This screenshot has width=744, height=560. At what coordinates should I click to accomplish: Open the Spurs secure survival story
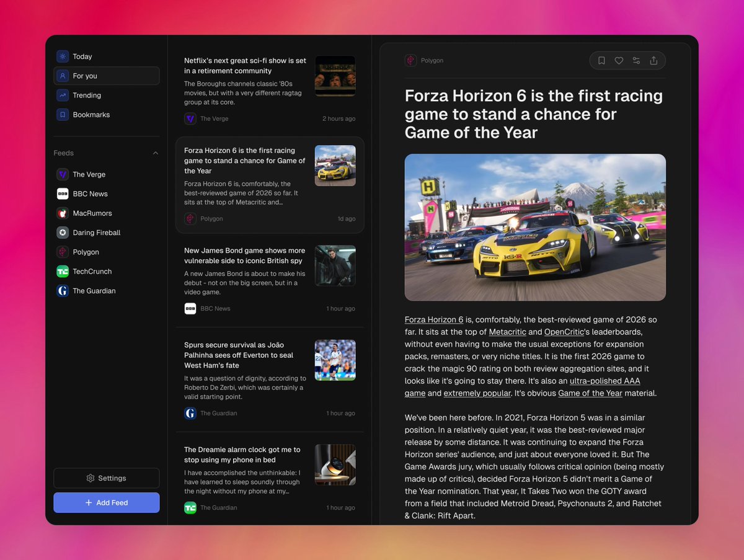click(270, 379)
